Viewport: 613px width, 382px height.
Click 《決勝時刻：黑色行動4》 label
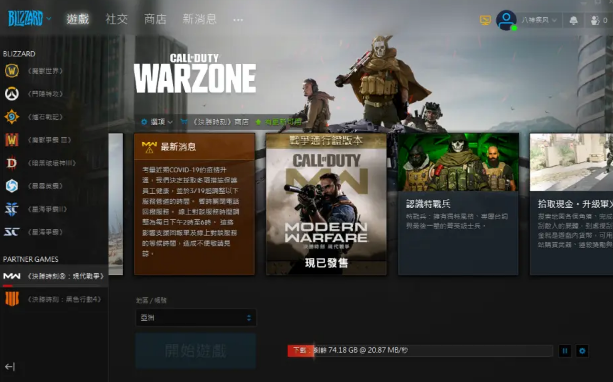65,299
